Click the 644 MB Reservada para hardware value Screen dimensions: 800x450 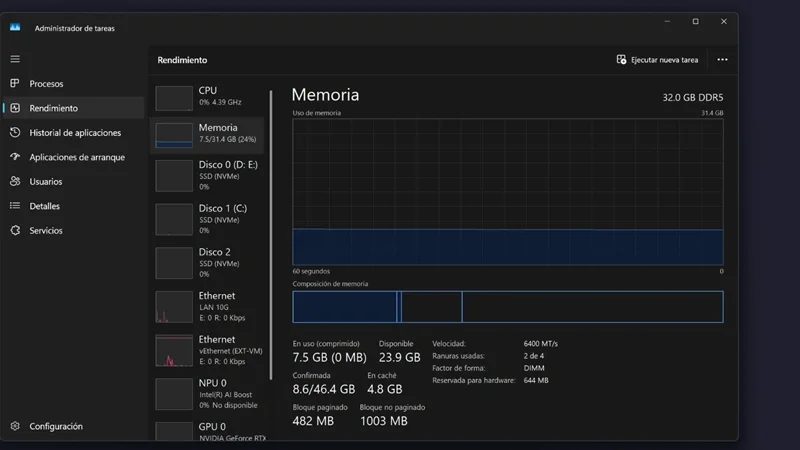(x=536, y=381)
